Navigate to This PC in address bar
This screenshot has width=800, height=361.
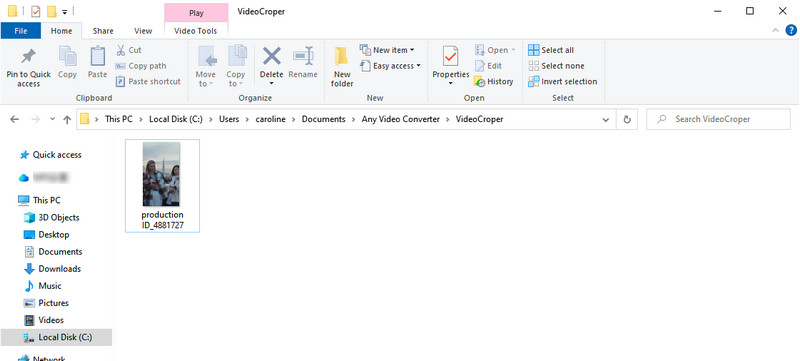(118, 119)
